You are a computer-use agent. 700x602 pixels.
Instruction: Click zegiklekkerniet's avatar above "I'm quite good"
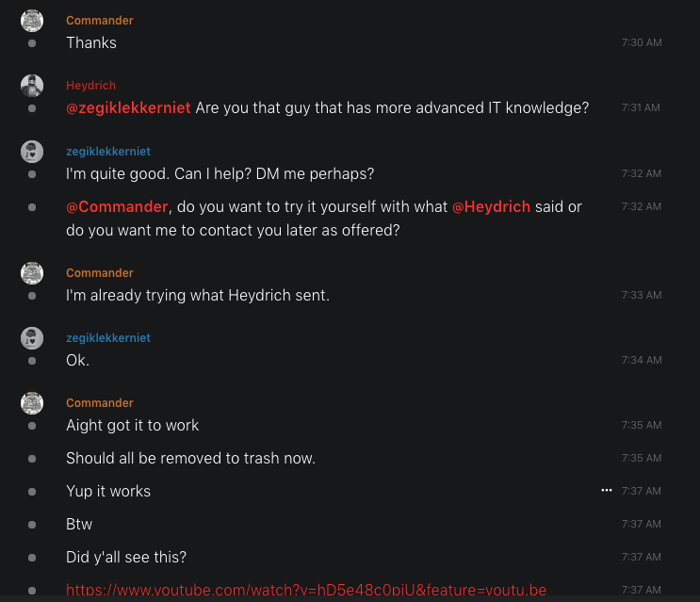click(32, 152)
